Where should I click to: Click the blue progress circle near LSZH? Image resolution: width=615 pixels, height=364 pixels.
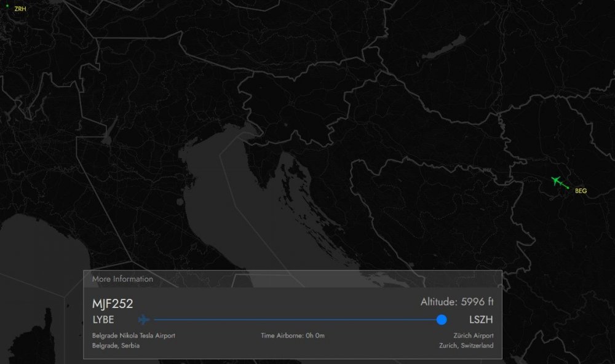point(441,320)
